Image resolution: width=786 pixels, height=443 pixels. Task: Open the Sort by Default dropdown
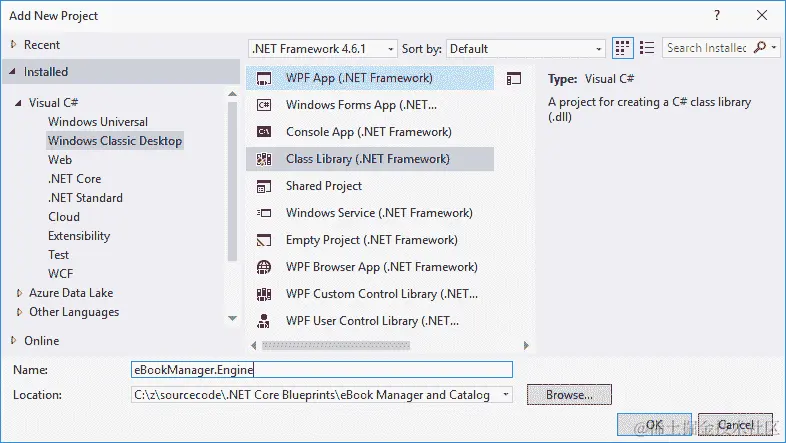(525, 49)
